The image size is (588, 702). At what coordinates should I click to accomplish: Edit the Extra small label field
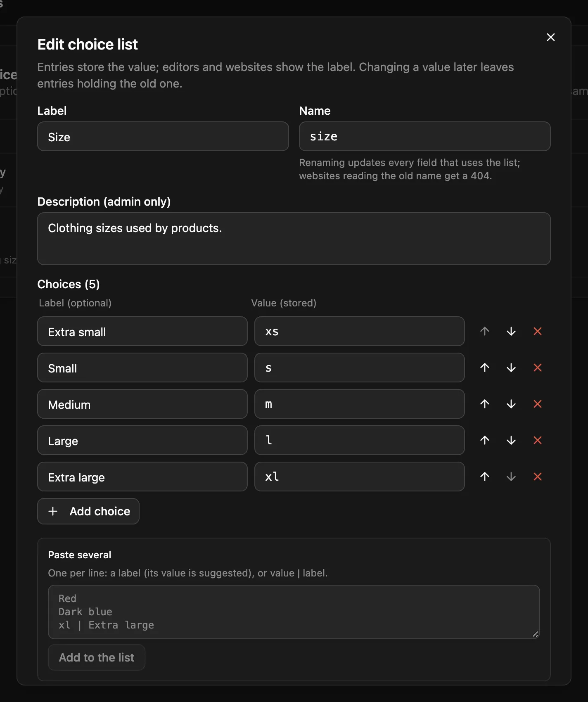tap(142, 331)
